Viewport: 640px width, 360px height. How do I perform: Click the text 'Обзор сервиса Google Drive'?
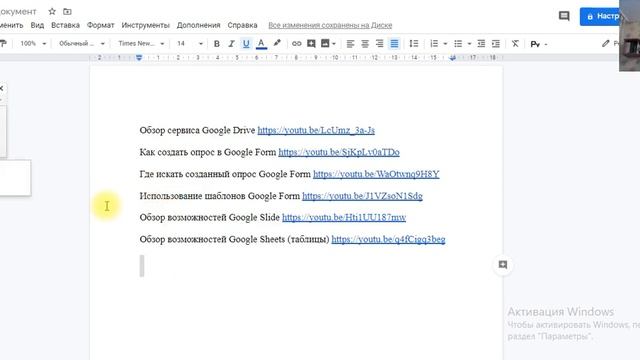pyautogui.click(x=197, y=130)
